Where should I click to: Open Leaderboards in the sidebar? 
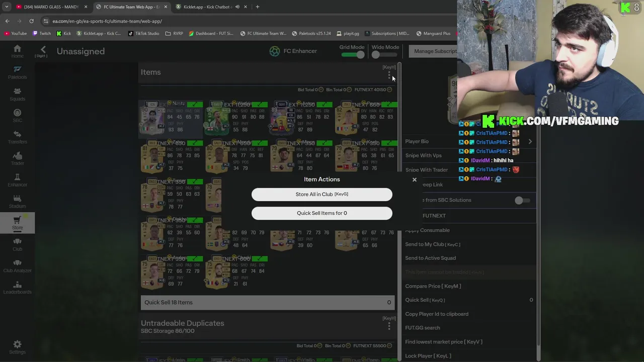pos(17,287)
